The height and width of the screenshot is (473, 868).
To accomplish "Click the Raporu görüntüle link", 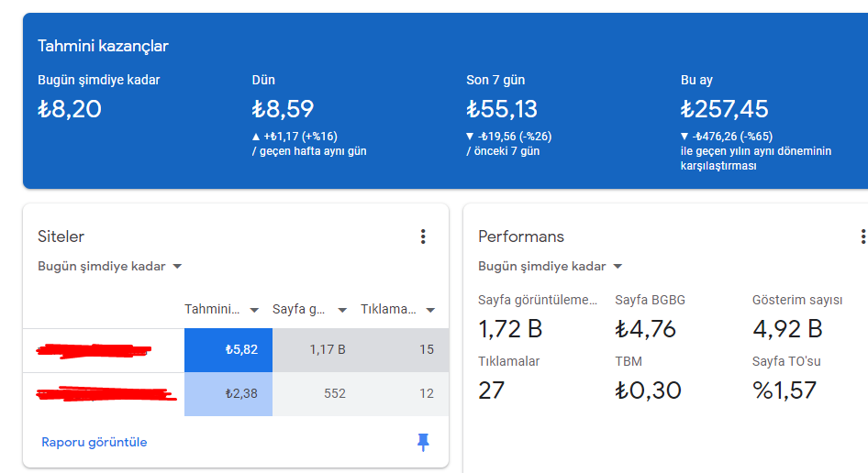I will (x=95, y=442).
